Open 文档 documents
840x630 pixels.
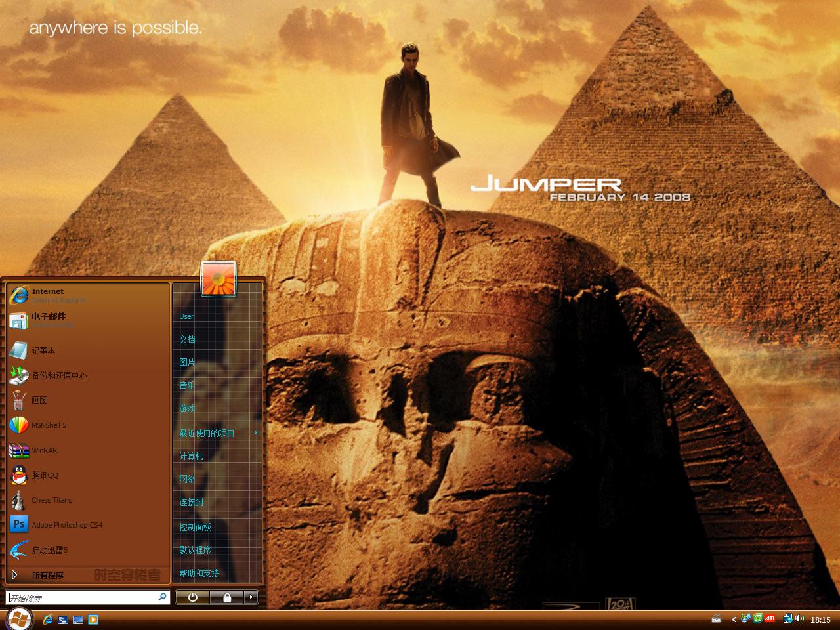click(217, 339)
